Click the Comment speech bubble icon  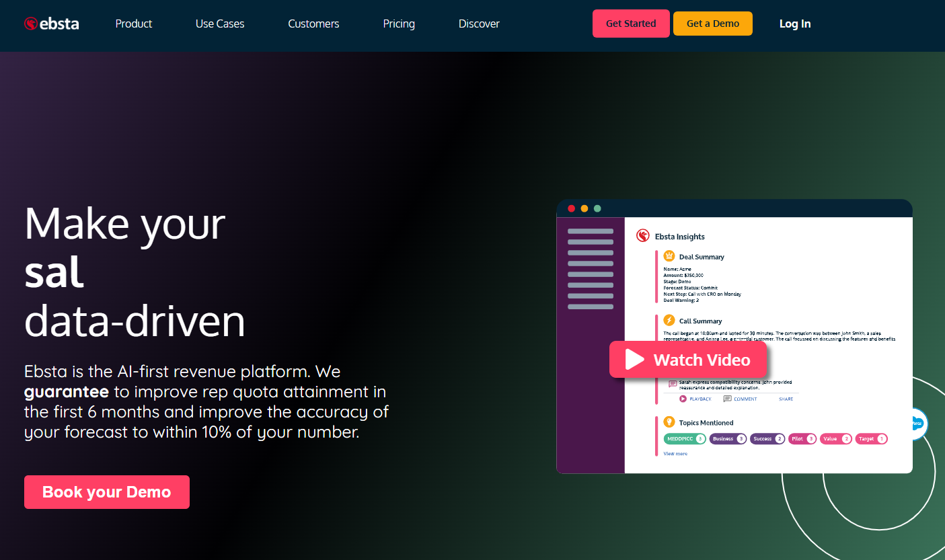click(727, 399)
